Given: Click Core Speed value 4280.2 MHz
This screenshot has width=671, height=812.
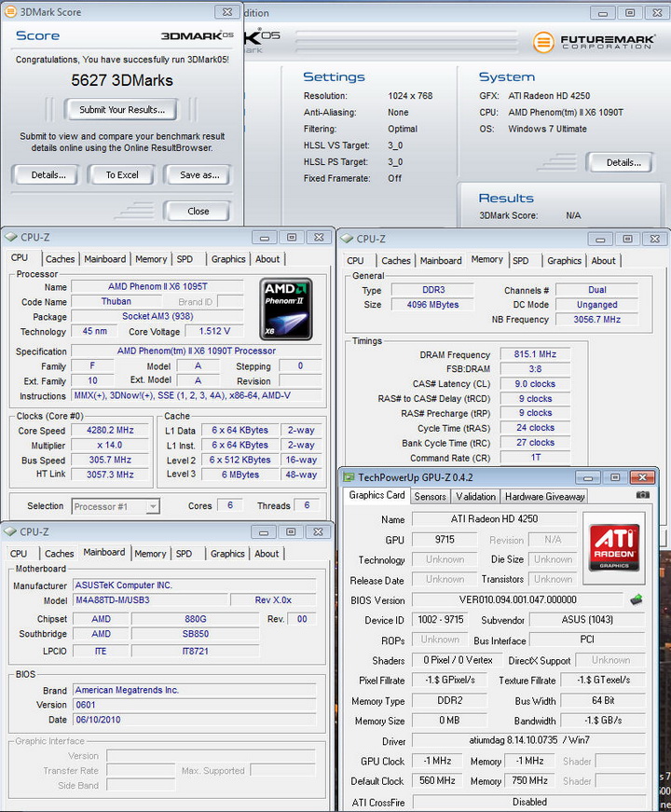Looking at the screenshot, I should 110,431.
